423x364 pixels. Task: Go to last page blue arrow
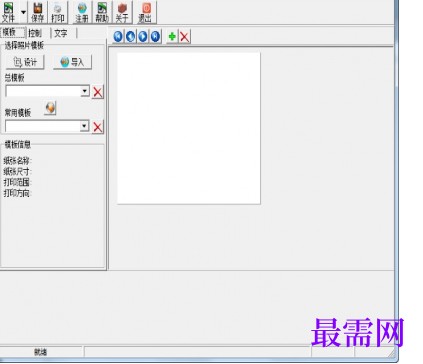(155, 36)
